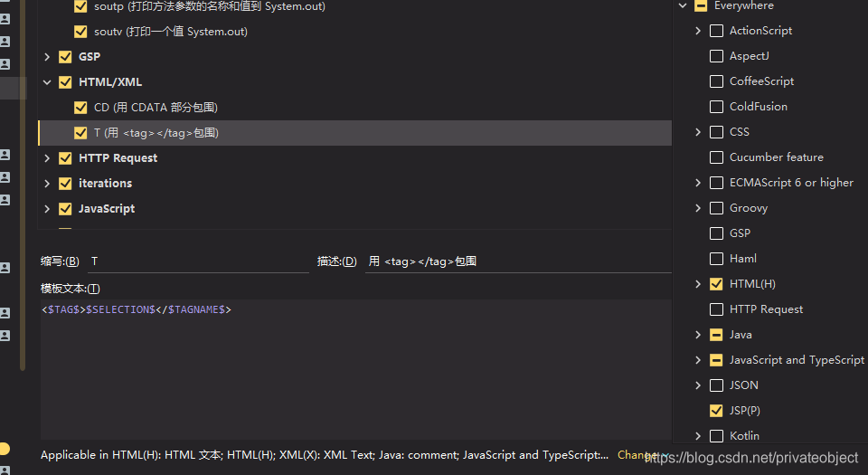Click the abbreviation field containing T
868x475 pixels.
click(198, 261)
